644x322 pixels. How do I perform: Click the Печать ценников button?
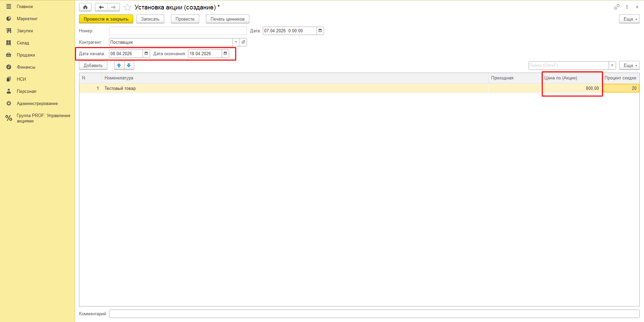point(227,19)
